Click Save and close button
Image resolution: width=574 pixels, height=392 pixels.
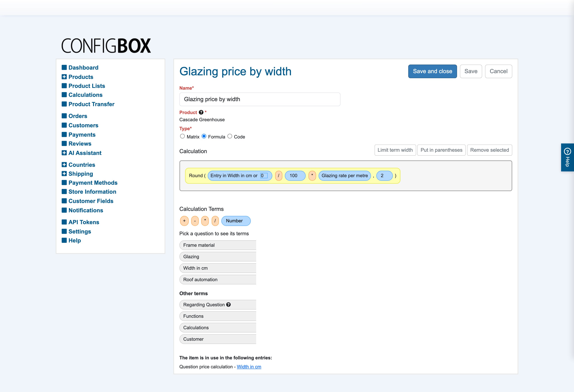432,71
